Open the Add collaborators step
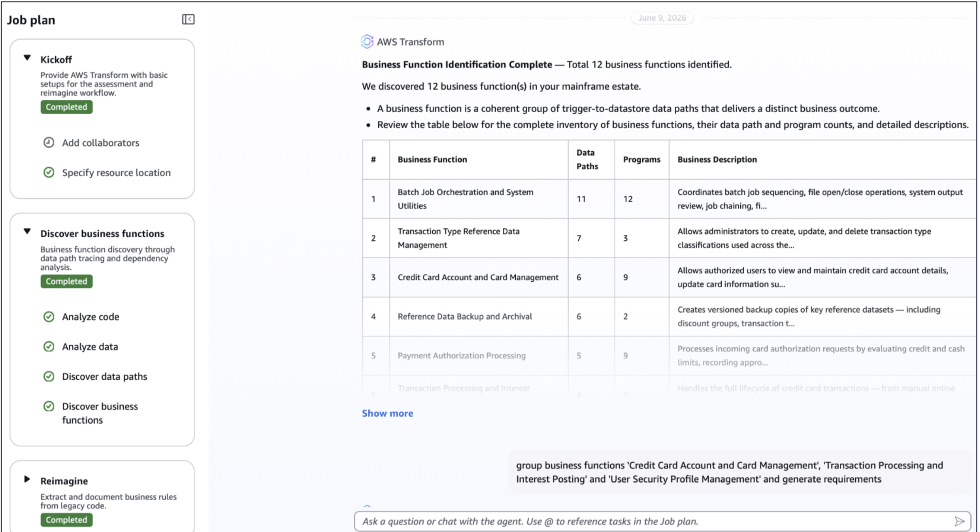The image size is (980, 532). pyautogui.click(x=100, y=143)
